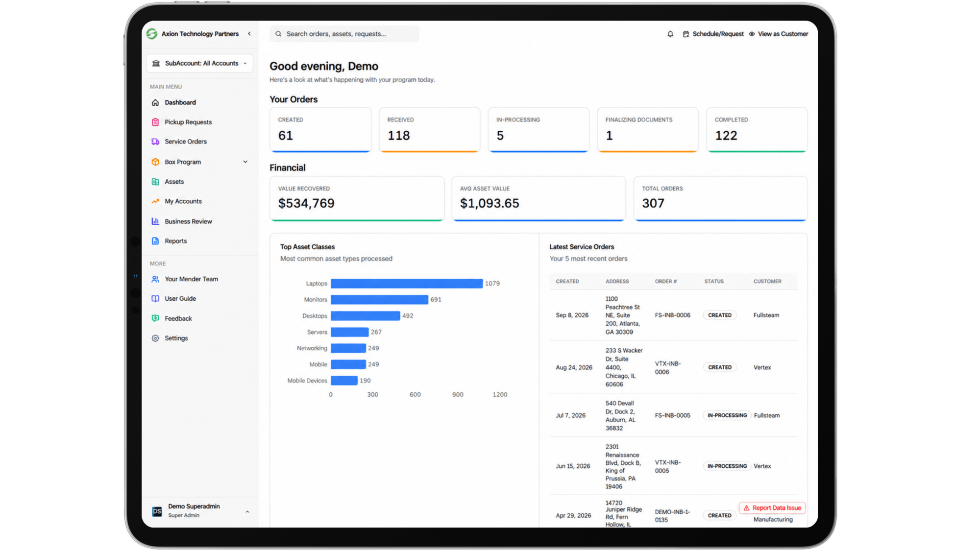Viewport: 980px width, 551px height.
Task: Click the search magnifier icon
Action: 278,34
